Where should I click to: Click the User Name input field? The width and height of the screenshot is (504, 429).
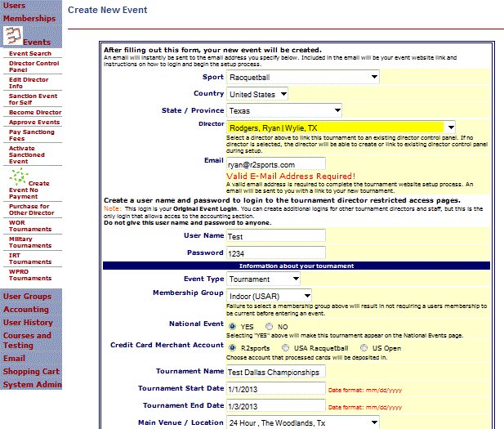tap(276, 236)
